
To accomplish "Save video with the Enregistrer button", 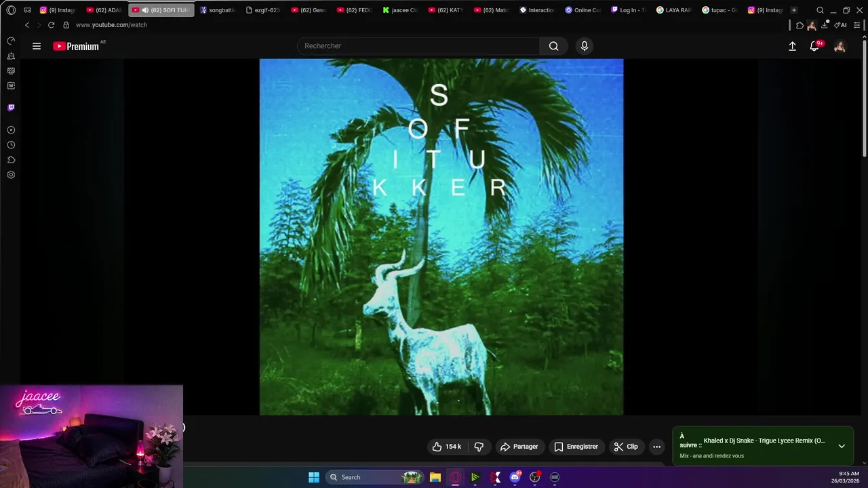I will click(x=576, y=447).
